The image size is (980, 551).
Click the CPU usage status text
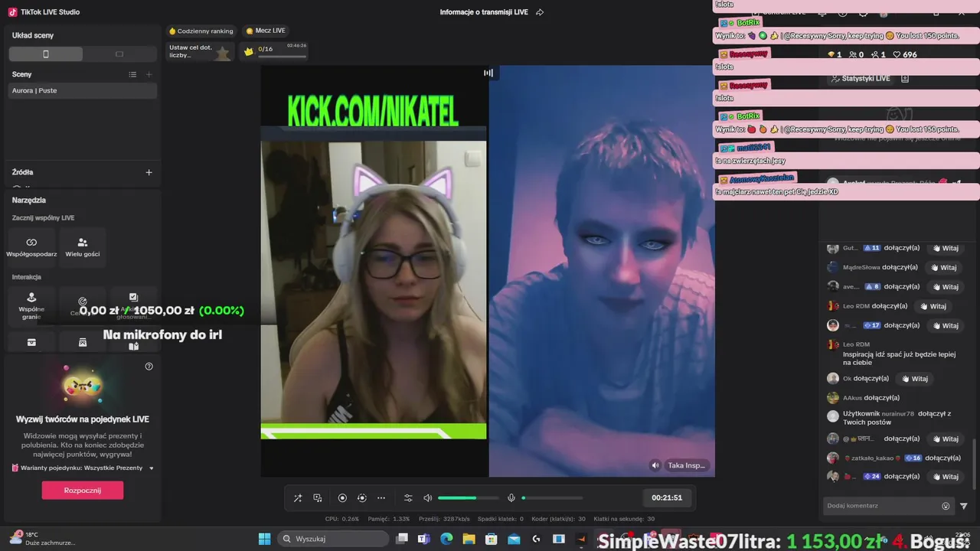pos(342,519)
